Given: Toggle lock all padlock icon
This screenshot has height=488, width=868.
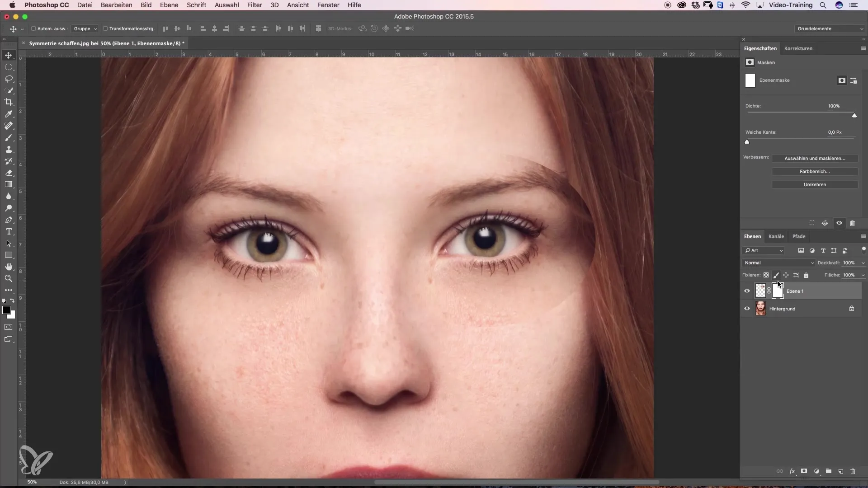Looking at the screenshot, I should (x=806, y=275).
